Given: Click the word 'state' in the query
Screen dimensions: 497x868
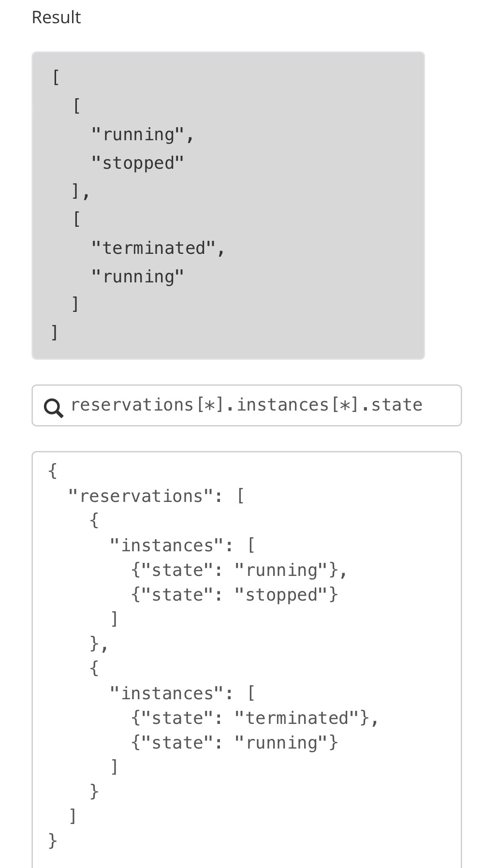Looking at the screenshot, I should tap(396, 405).
